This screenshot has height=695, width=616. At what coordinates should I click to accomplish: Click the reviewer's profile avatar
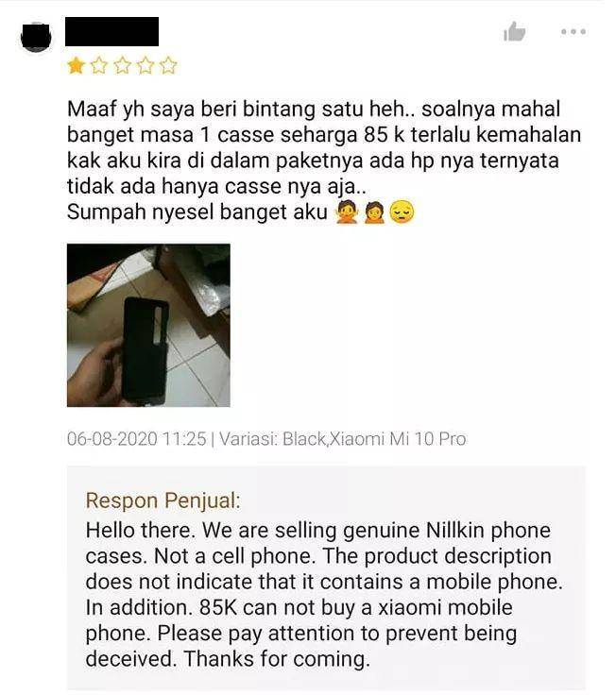click(36, 37)
